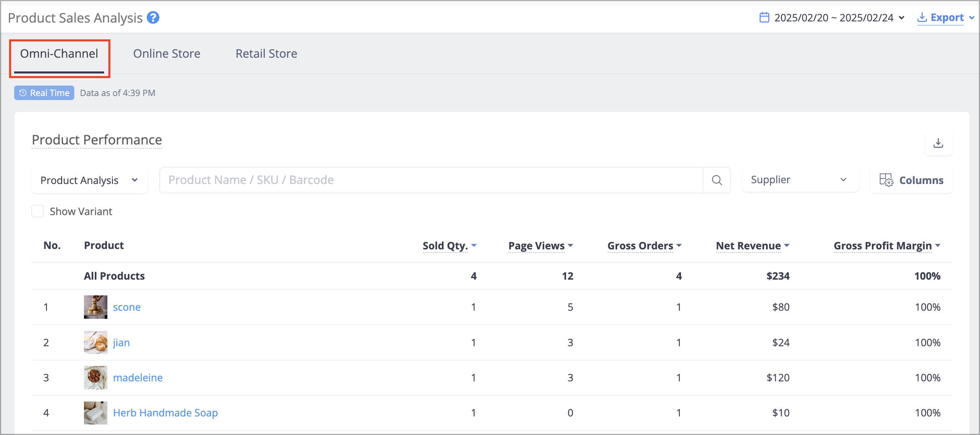Click the $10 soap net revenue
This screenshot has height=435, width=980.
[781, 413]
